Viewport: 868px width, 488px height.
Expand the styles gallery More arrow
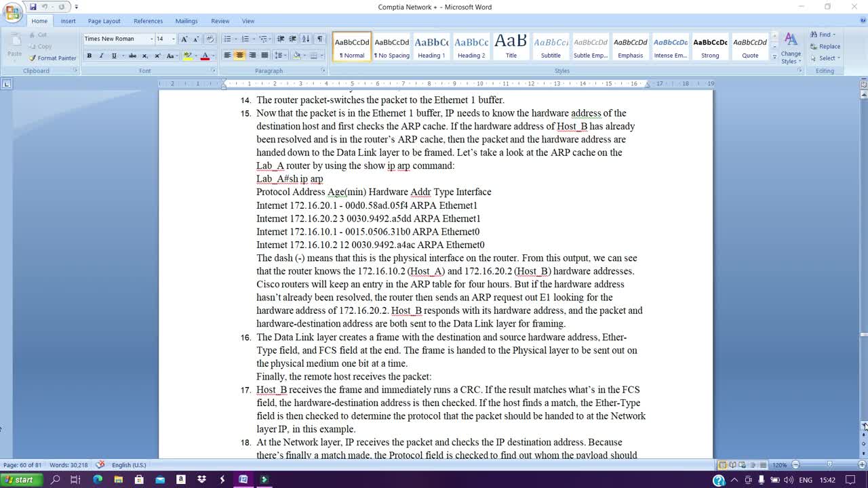774,58
